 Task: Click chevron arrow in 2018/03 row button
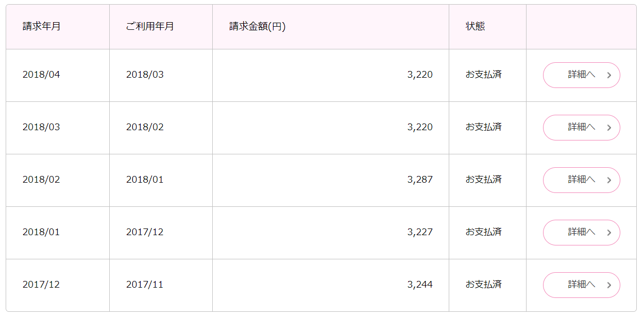[x=609, y=128]
